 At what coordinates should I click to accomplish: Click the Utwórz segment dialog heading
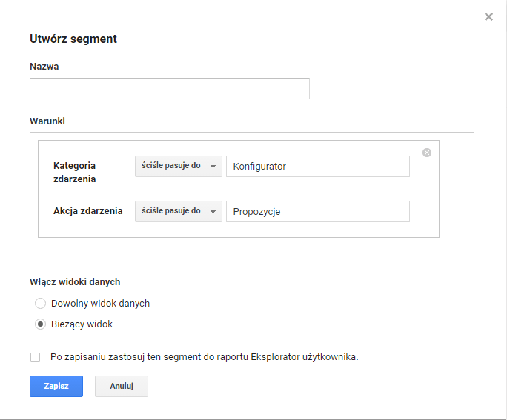pyautogui.click(x=73, y=39)
